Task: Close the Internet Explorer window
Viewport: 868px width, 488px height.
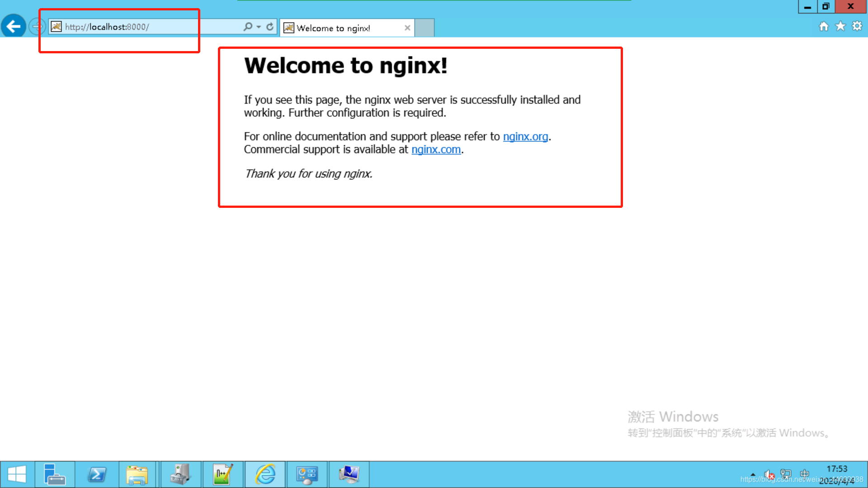Action: click(850, 7)
